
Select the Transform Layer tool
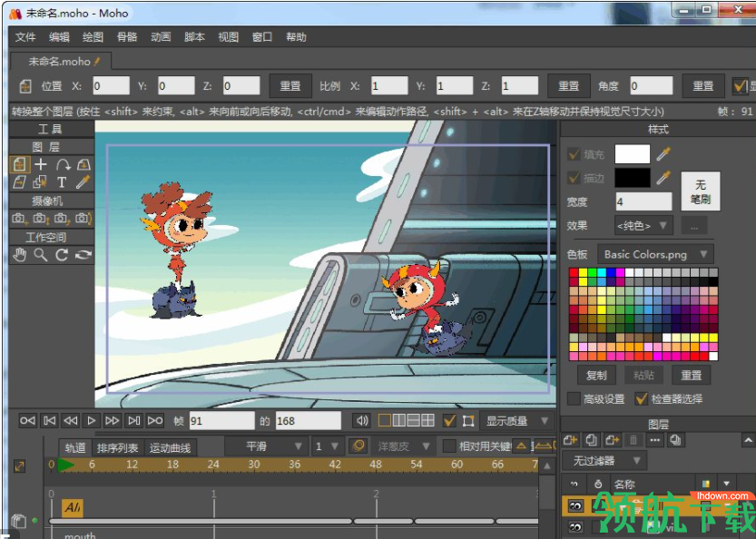(20, 165)
